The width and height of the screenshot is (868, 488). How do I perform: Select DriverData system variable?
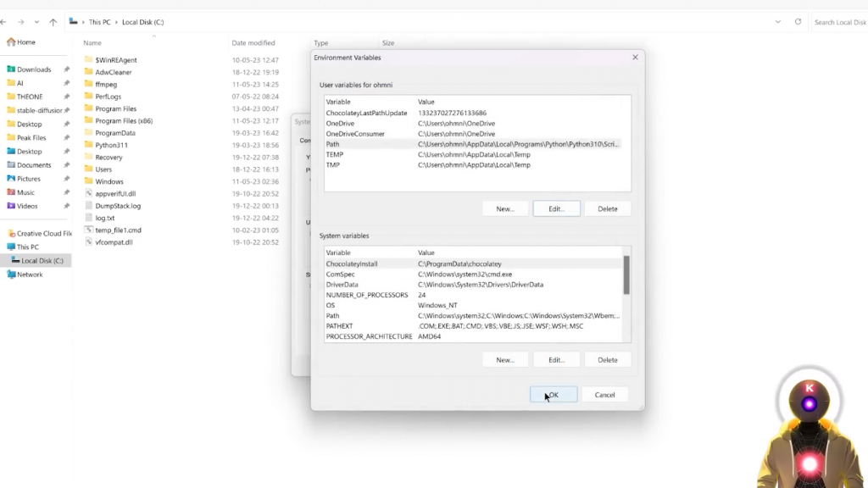point(473,285)
